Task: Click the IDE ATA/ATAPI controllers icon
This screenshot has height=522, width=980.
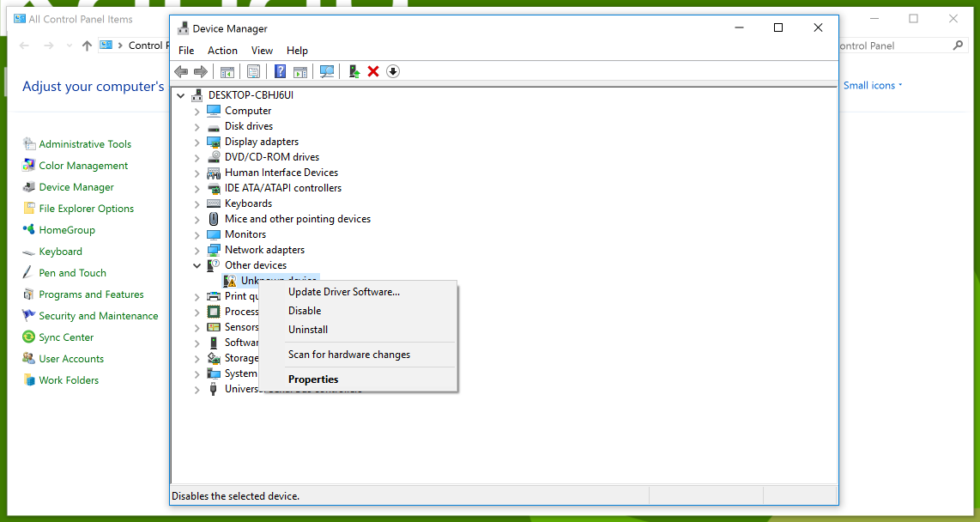Action: [214, 188]
